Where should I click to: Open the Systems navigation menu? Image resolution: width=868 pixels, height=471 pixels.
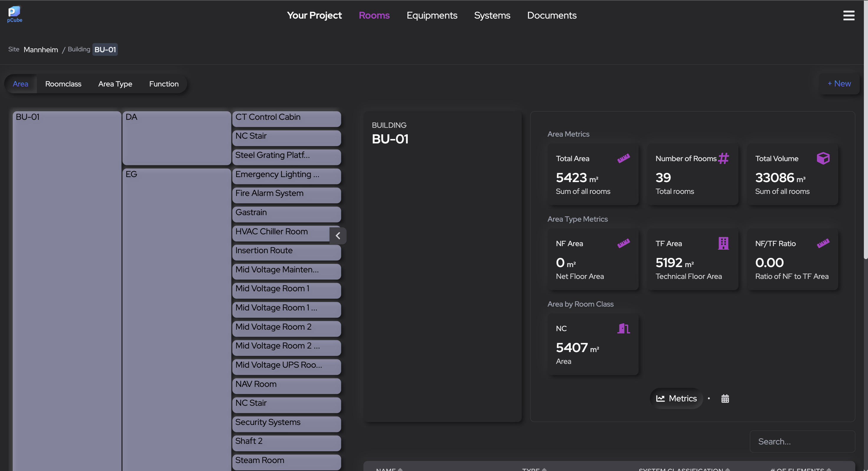492,16
